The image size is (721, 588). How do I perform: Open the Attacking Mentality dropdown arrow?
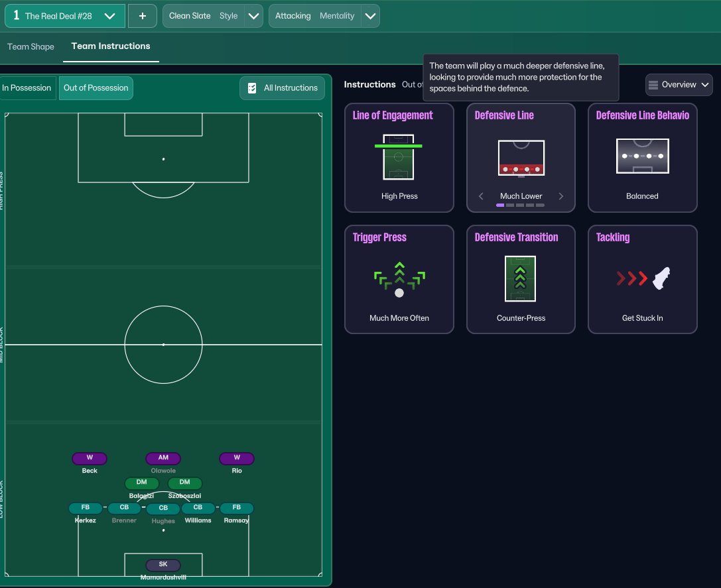pos(371,16)
